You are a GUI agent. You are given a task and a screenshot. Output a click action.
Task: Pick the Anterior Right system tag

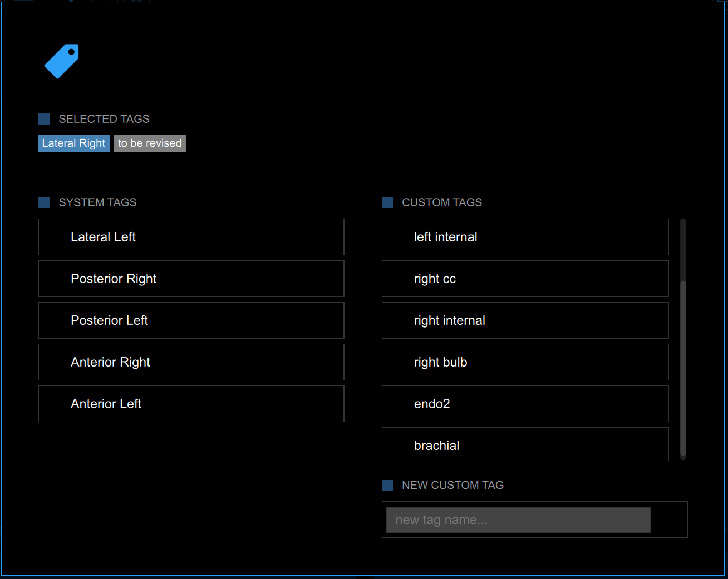pos(191,362)
